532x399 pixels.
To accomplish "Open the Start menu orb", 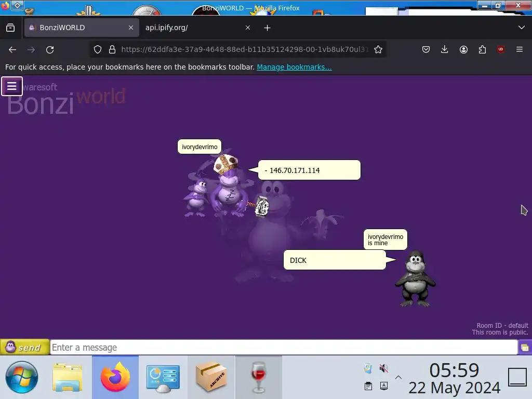I will 22,377.
